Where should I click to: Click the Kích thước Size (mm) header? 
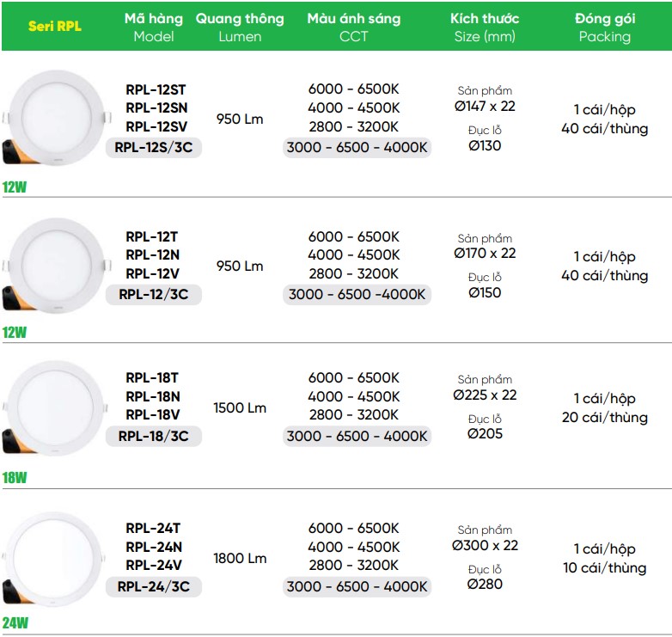pyautogui.click(x=485, y=27)
